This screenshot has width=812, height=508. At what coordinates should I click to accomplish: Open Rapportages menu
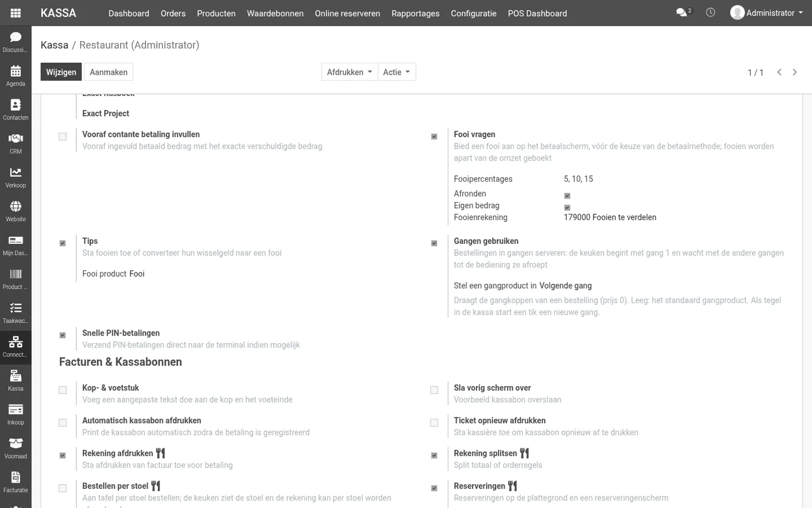415,13
